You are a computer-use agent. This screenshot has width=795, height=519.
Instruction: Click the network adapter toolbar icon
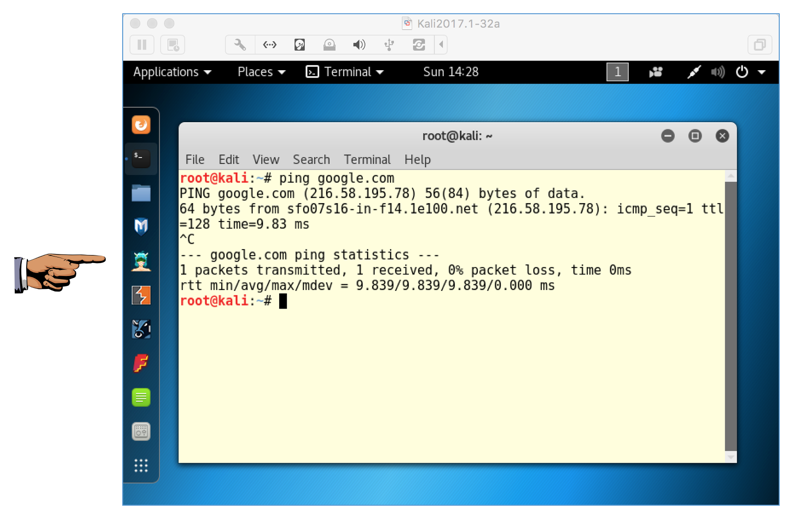click(x=270, y=45)
